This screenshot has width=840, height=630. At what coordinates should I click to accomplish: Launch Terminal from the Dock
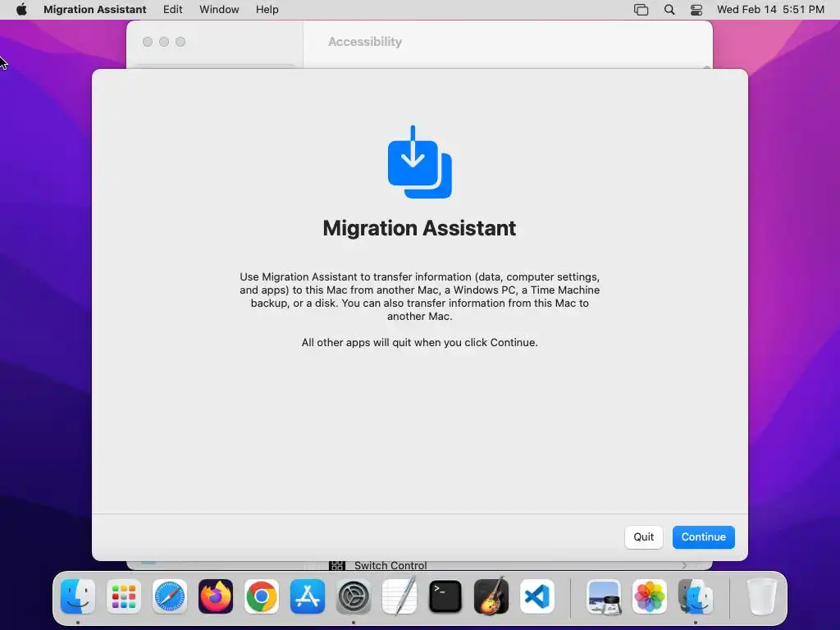pos(445,596)
